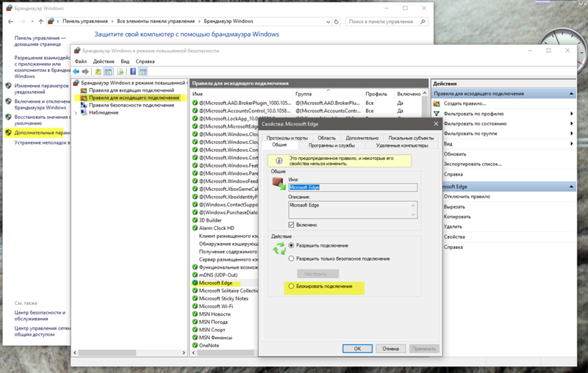Click the firewall brick icon in dialog
This screenshot has height=373, width=588.
pos(279,184)
